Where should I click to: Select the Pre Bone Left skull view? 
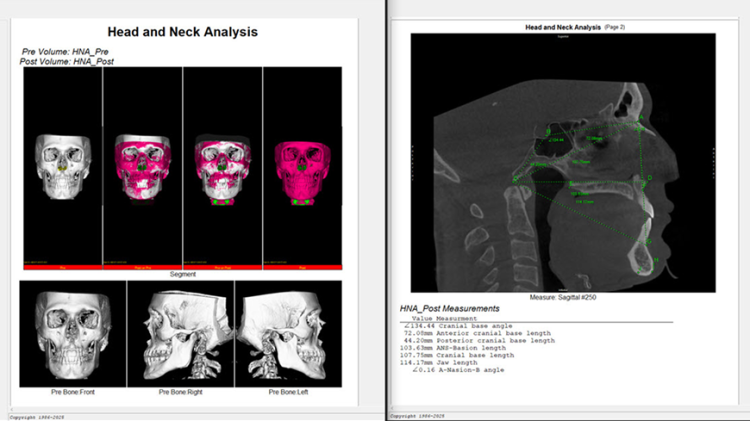(x=288, y=333)
